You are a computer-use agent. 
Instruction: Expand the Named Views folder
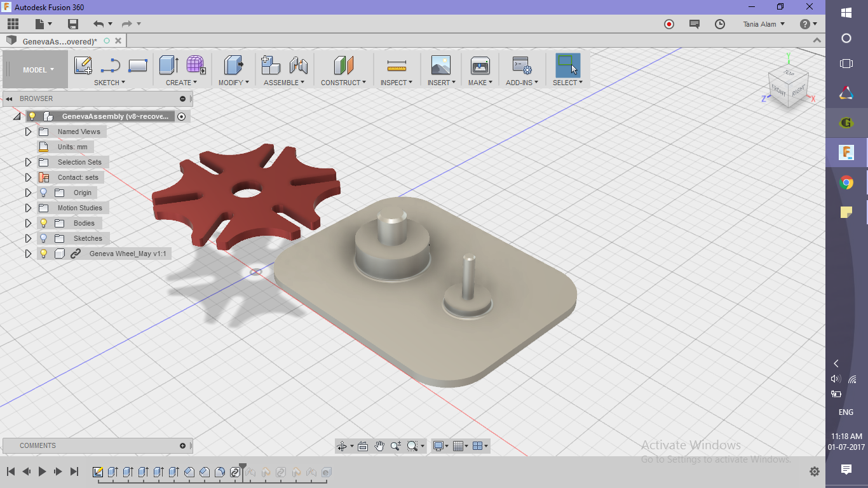(28, 132)
